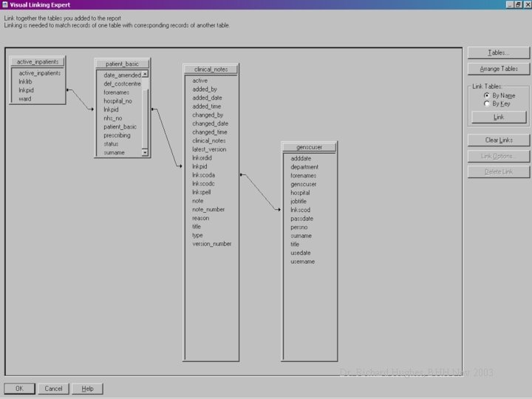The image size is (532, 399).
Task: Select persno field in genscuser
Action: click(x=299, y=227)
